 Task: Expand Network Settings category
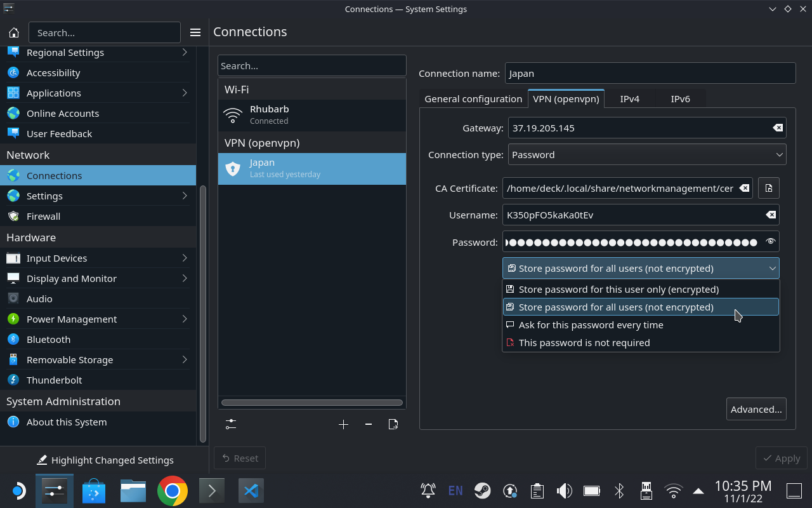coord(185,196)
